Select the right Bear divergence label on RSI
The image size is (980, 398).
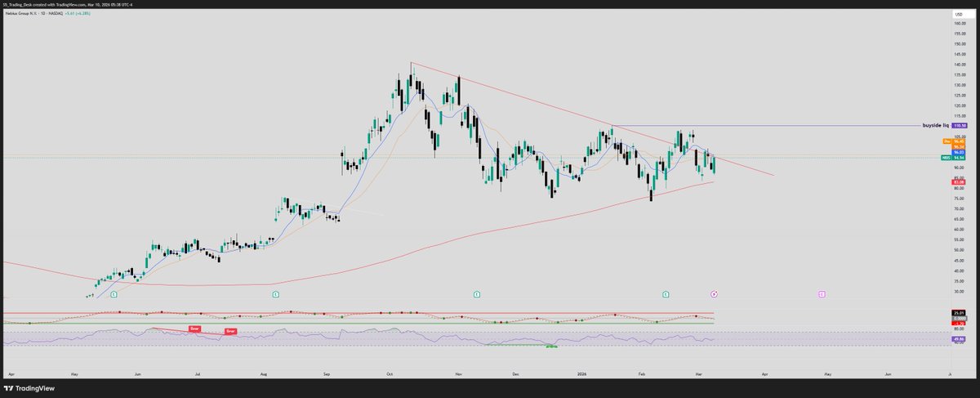click(231, 332)
